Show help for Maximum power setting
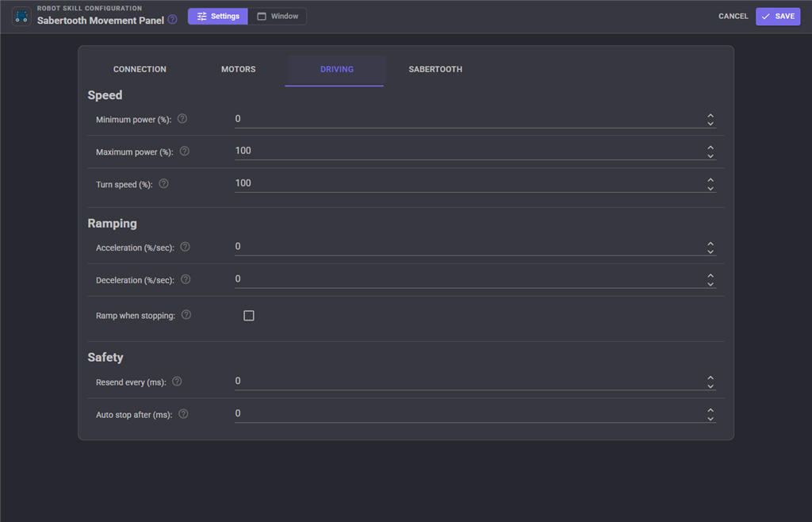 click(x=184, y=152)
